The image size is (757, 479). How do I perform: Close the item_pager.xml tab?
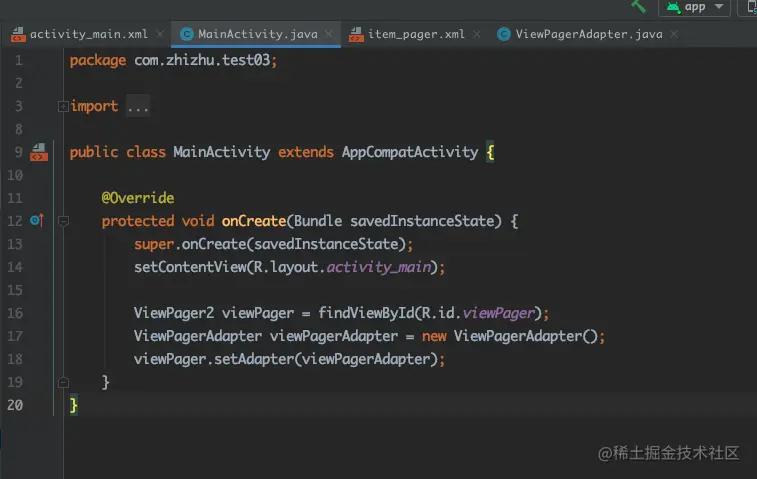click(x=477, y=34)
